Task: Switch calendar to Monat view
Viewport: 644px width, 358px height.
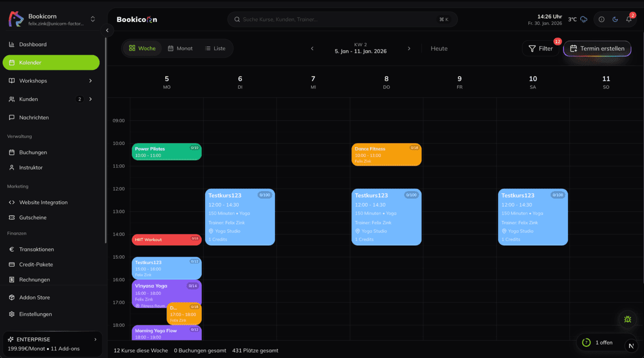Action: [x=180, y=48]
